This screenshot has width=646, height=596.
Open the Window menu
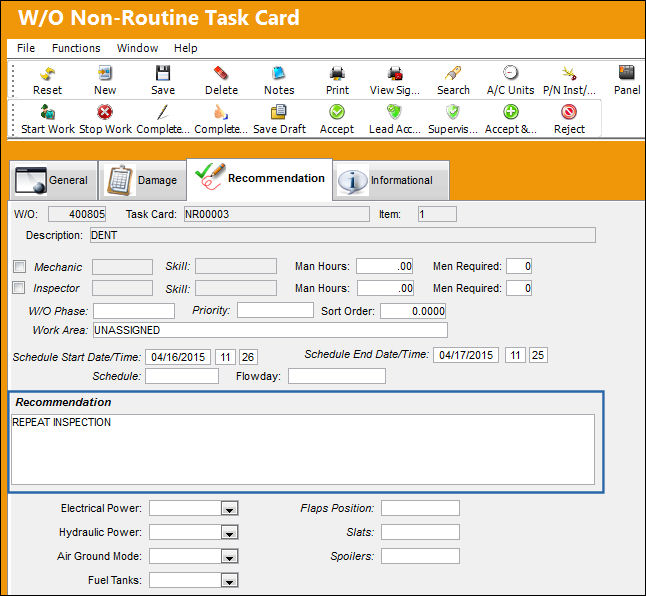(x=137, y=48)
